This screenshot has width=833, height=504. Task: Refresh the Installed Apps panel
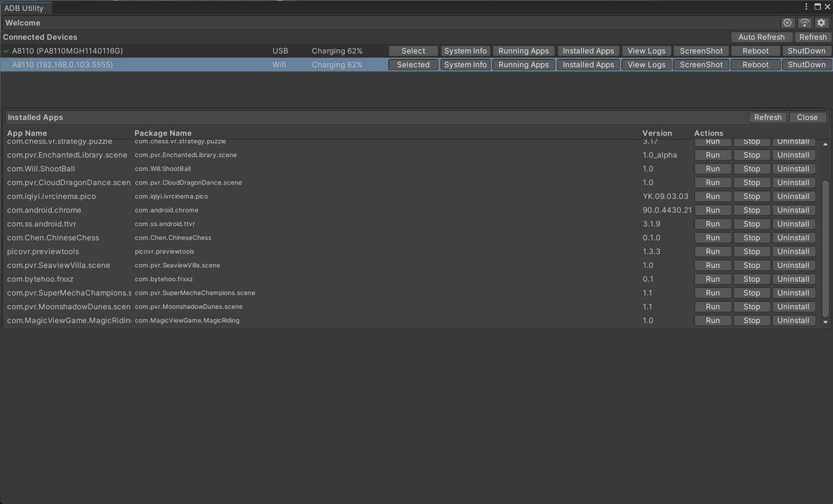(768, 117)
